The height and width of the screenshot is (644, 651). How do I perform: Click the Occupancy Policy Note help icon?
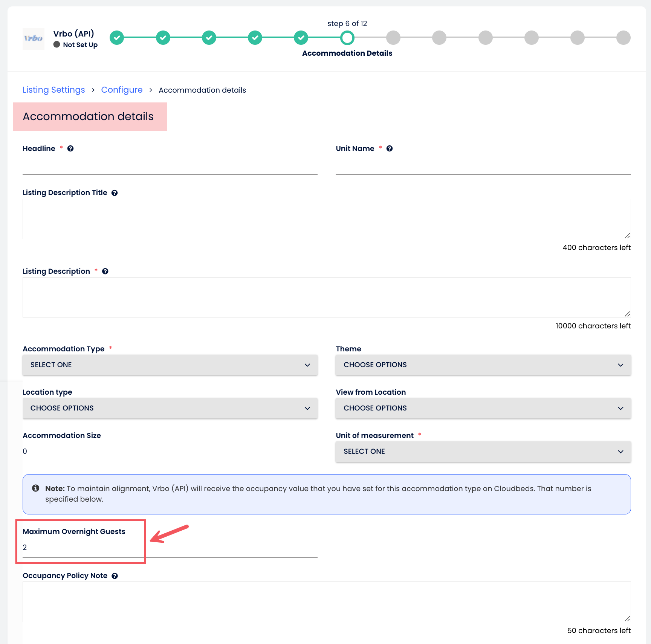[x=115, y=576]
